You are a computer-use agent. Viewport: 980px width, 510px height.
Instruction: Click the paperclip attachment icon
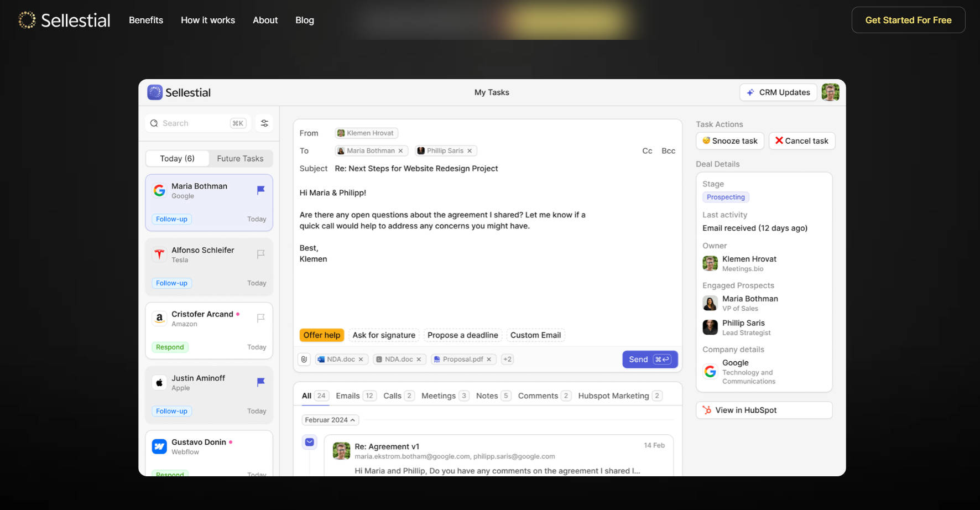[x=304, y=360]
